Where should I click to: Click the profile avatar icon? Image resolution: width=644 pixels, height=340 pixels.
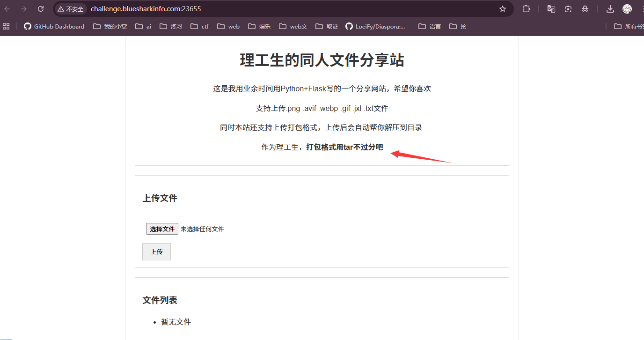tap(627, 9)
